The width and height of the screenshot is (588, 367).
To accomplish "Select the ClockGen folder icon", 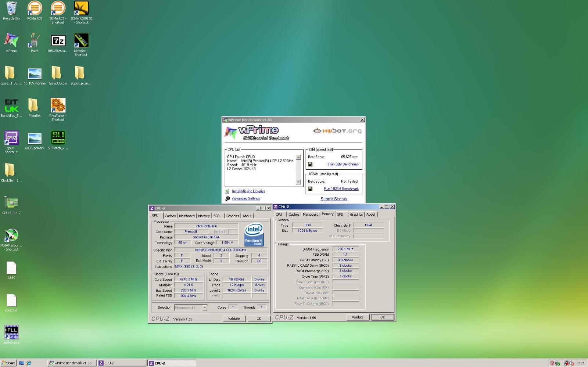I will click(x=11, y=172).
